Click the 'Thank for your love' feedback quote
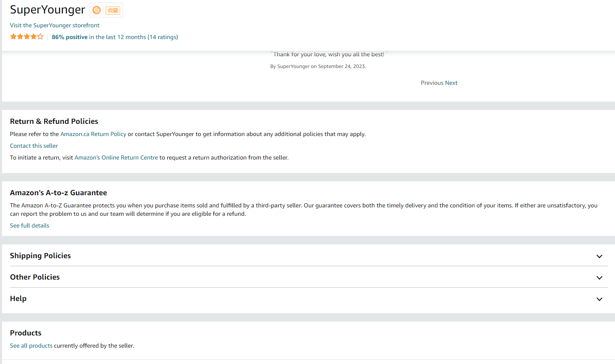Viewport: 615px width, 364px height. pyautogui.click(x=329, y=55)
